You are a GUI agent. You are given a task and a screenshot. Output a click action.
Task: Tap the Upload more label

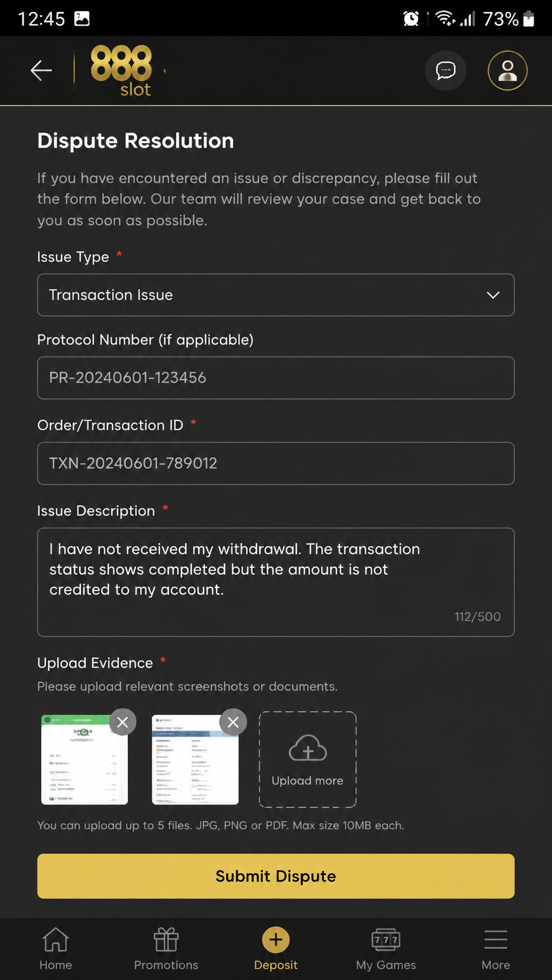[307, 781]
